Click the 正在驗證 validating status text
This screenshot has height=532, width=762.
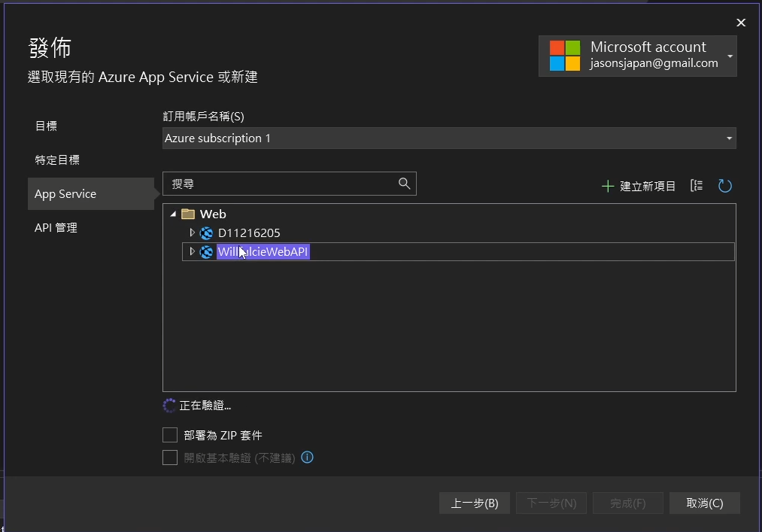(205, 406)
